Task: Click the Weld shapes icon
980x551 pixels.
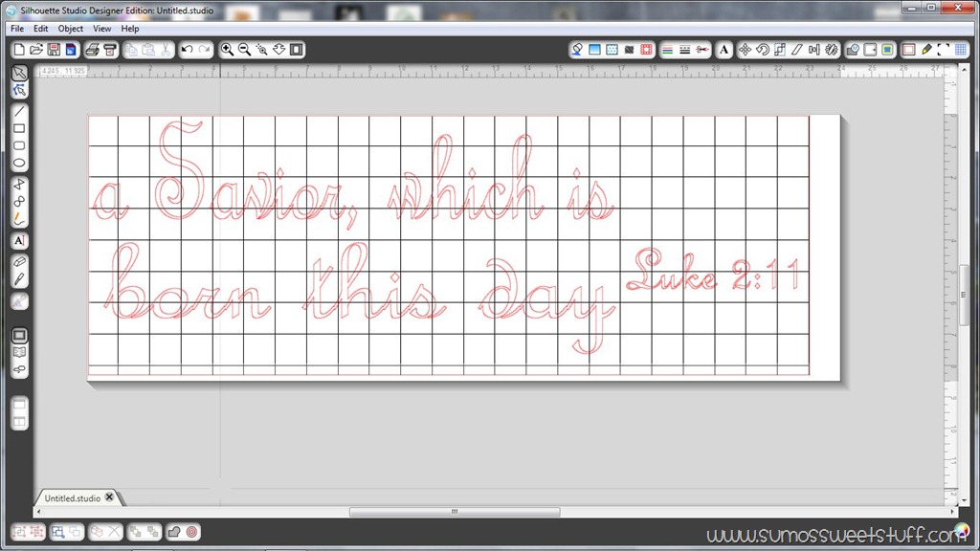Action: point(174,532)
